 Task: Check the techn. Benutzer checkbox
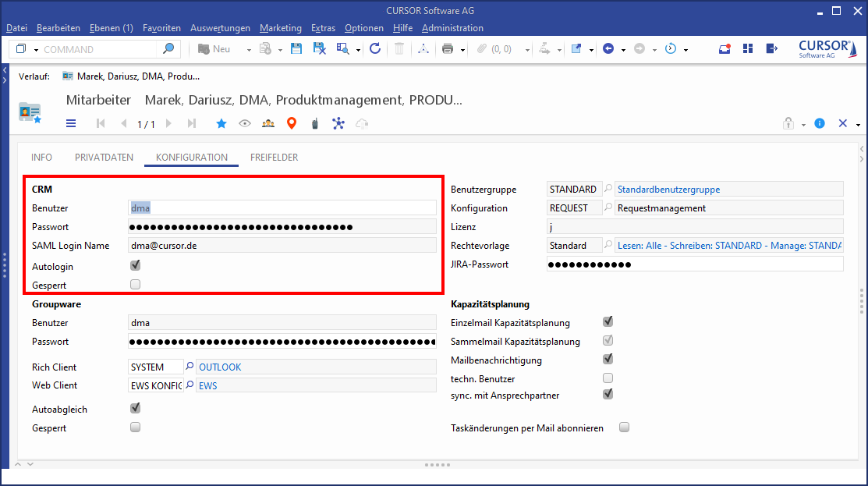point(608,378)
